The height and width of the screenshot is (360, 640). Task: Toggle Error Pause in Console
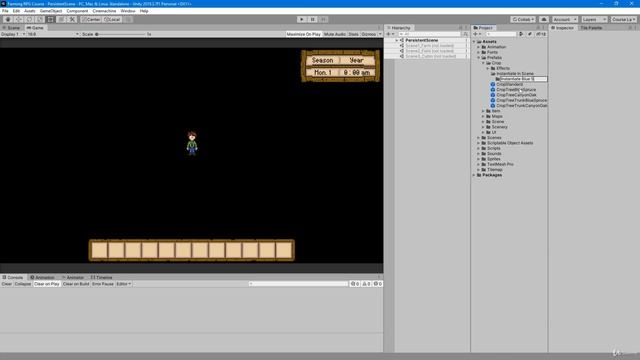click(x=103, y=284)
